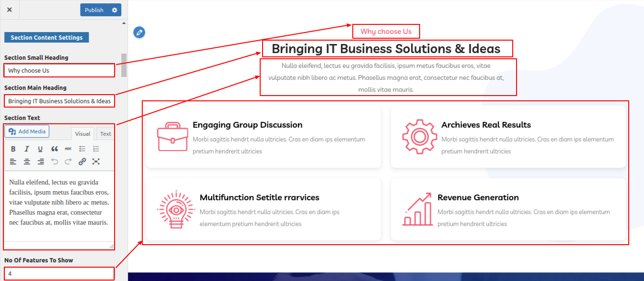Click the blue pencil edit shortcut icon

click(139, 32)
